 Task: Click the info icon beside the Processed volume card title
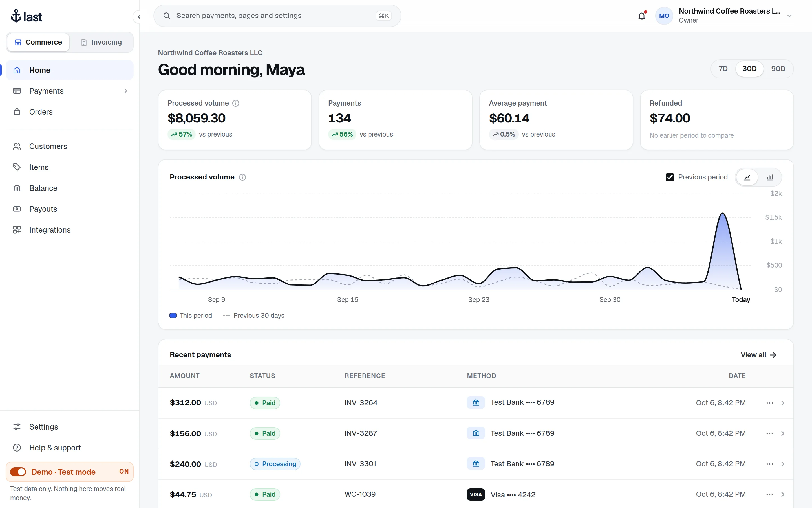point(236,103)
